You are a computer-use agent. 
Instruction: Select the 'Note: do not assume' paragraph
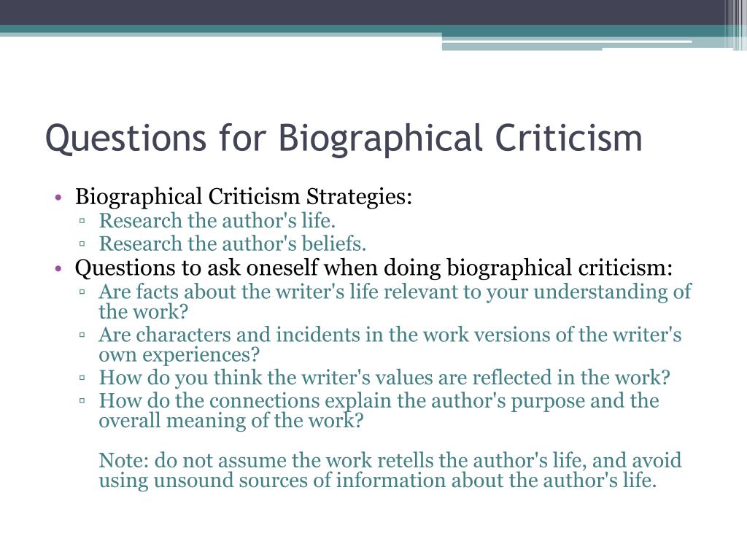tap(390, 470)
